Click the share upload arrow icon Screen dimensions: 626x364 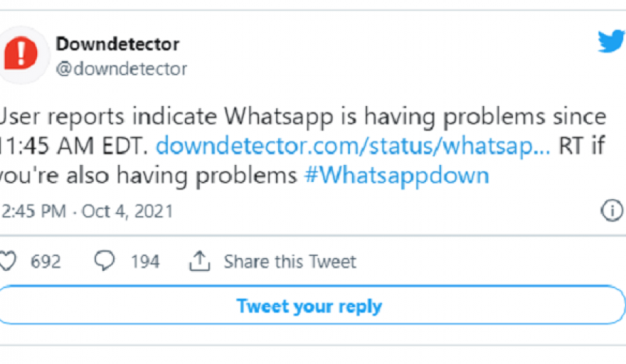tap(199, 261)
